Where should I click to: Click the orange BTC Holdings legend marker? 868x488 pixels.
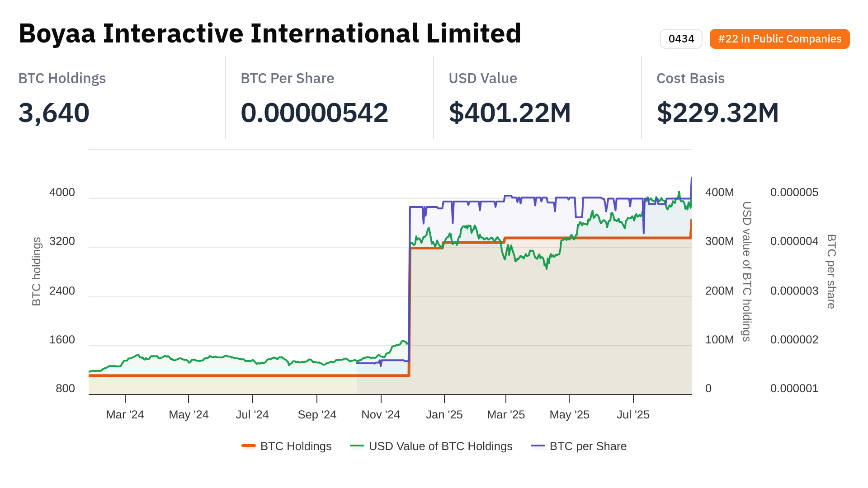click(x=249, y=446)
